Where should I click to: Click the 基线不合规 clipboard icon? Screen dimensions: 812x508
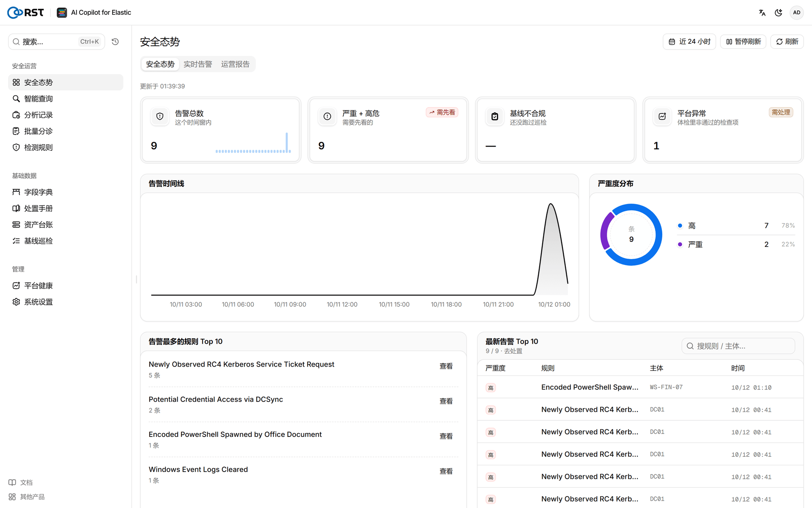click(x=495, y=116)
